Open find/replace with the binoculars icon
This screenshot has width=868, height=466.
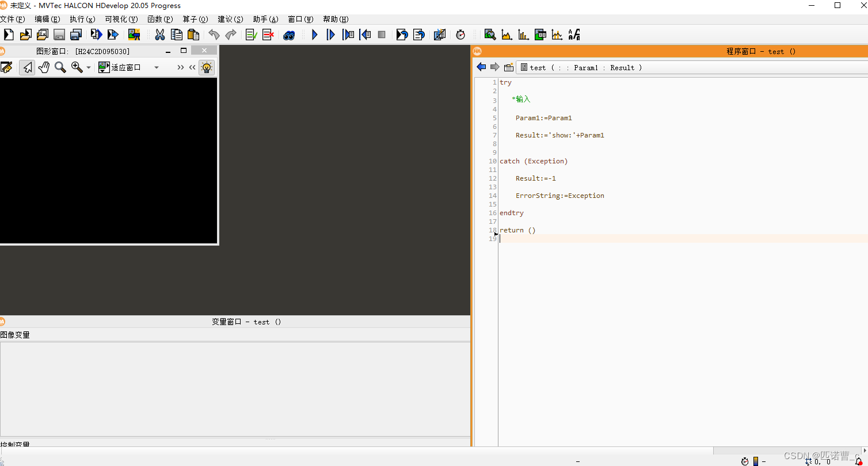click(x=289, y=35)
